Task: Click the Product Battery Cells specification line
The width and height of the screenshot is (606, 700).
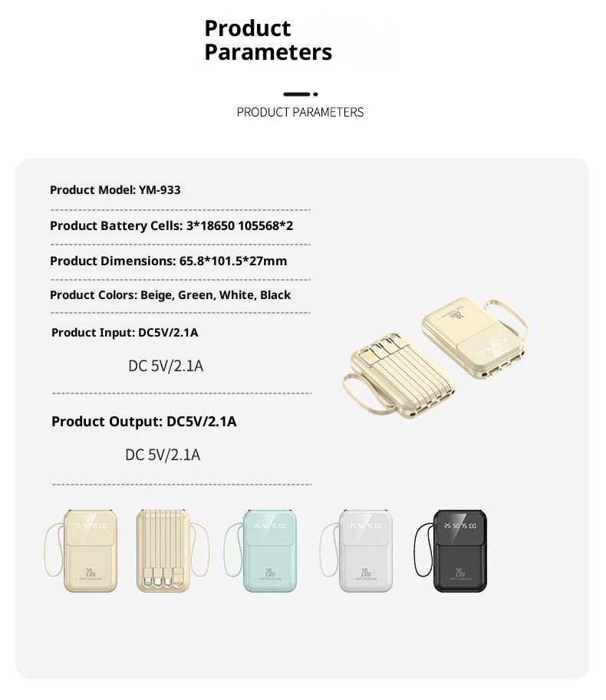Action: [171, 226]
